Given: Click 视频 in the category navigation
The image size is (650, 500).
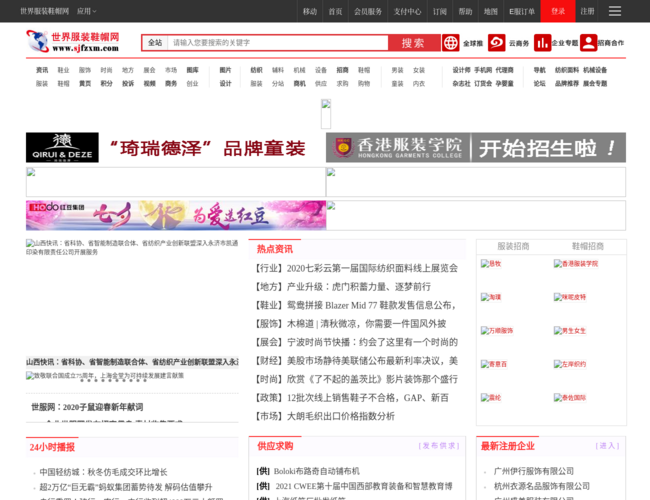Looking at the screenshot, I should coord(149,83).
